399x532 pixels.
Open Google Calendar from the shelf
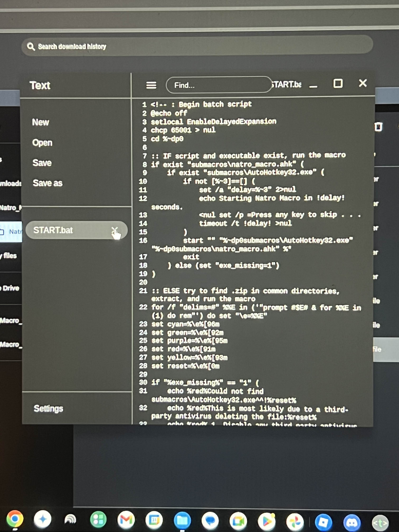click(154, 520)
